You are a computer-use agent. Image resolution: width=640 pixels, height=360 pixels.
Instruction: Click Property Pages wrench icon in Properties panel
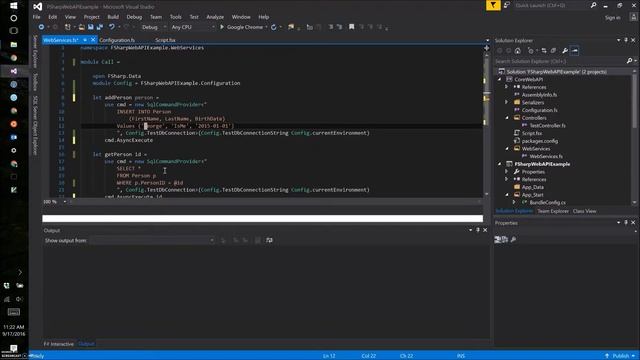(x=513, y=240)
